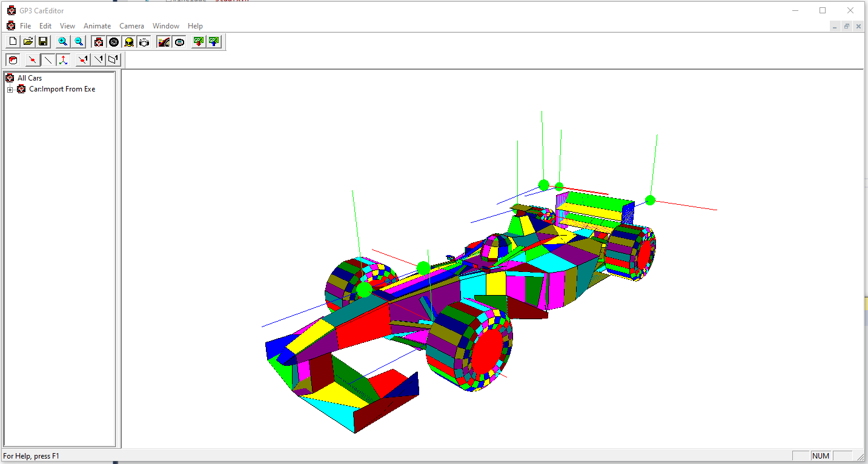Toggle the yellow helmet view icon

(128, 41)
